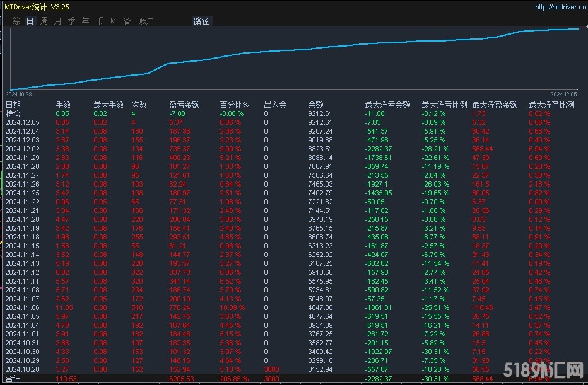Switch to the M tab
The image size is (588, 385).
[114, 21]
